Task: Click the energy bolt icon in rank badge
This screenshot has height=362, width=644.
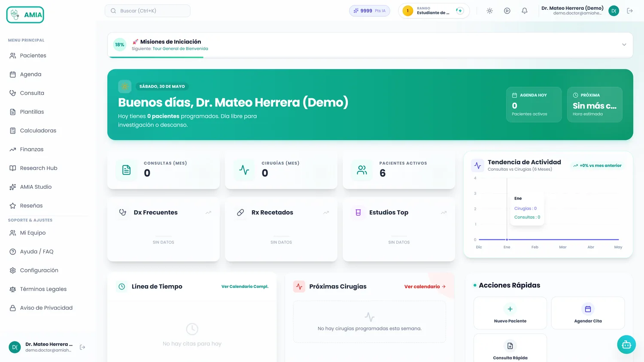Action: pyautogui.click(x=460, y=11)
